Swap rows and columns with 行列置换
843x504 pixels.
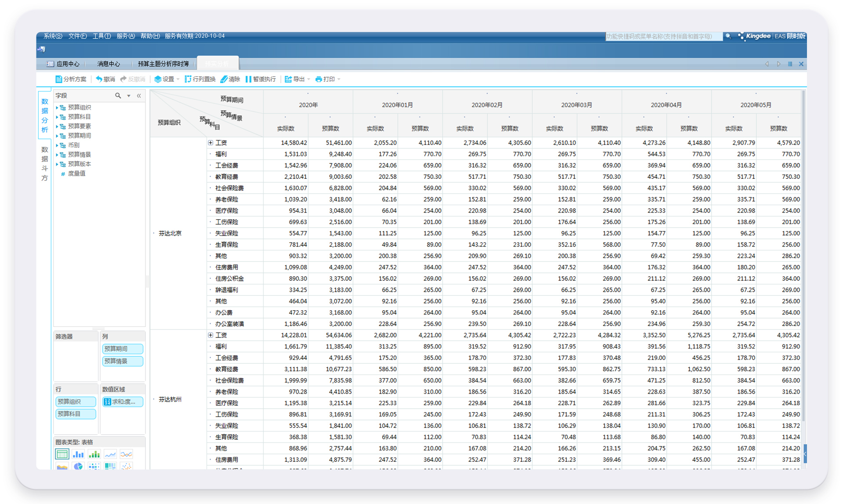(x=200, y=79)
